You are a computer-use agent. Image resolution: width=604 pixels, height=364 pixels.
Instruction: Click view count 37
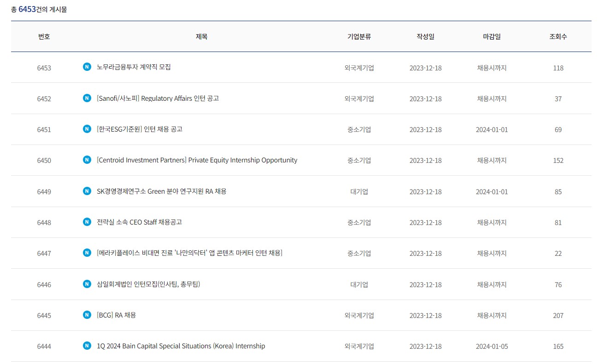[558, 99]
